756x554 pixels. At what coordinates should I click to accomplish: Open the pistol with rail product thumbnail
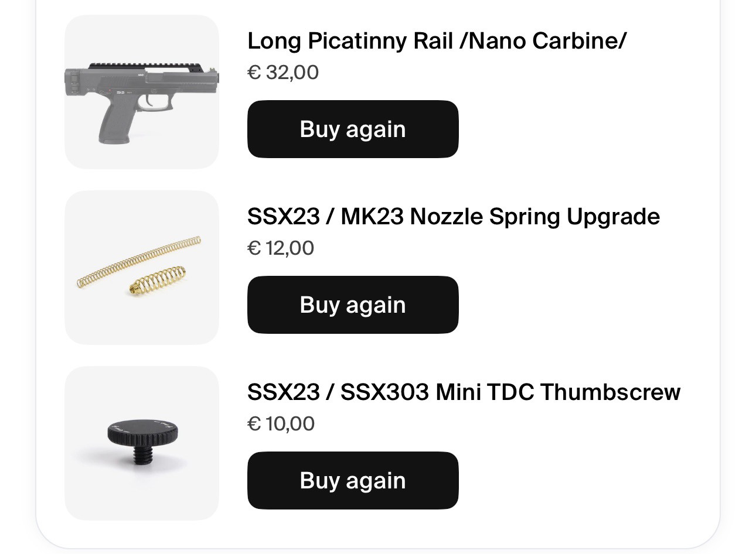[x=142, y=92]
